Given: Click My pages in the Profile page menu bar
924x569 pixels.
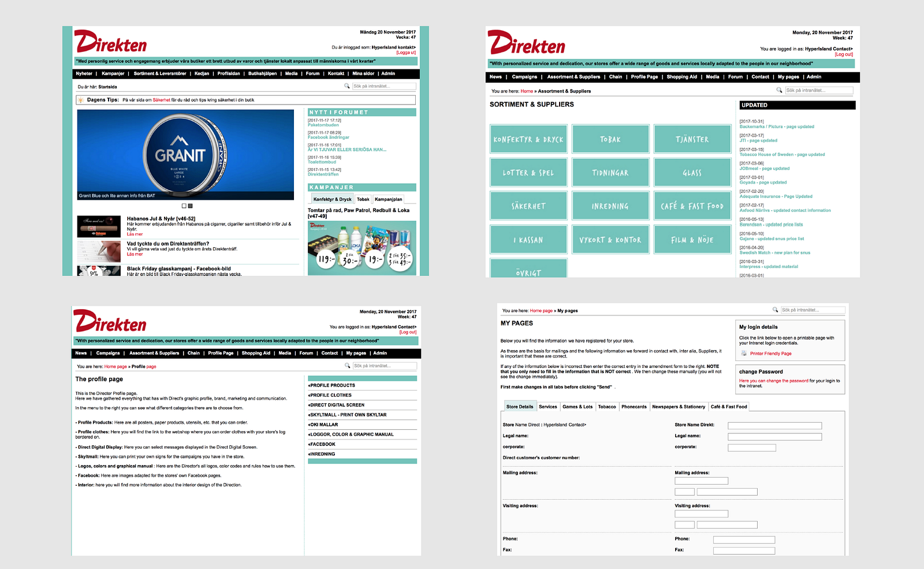Looking at the screenshot, I should click(356, 353).
